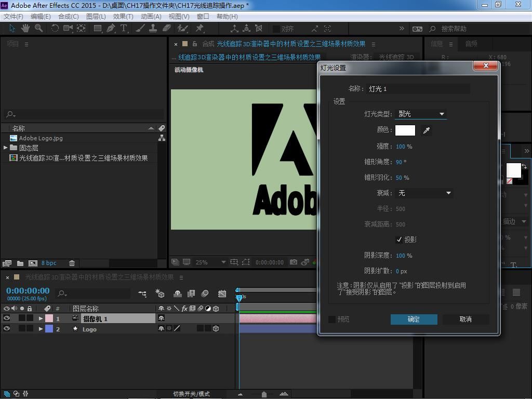Image resolution: width=532 pixels, height=399 pixels.
Task: Hide the 摄像机 1 layer with its eye
Action: (x=6, y=318)
